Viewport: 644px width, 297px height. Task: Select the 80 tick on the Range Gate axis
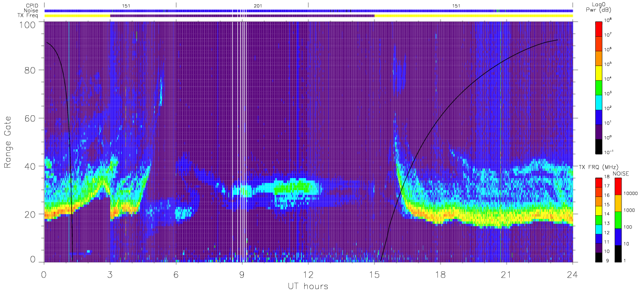point(31,70)
